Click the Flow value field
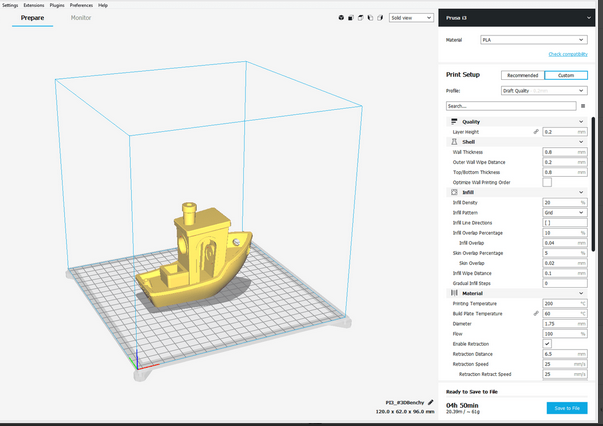603x426 pixels. click(x=565, y=334)
